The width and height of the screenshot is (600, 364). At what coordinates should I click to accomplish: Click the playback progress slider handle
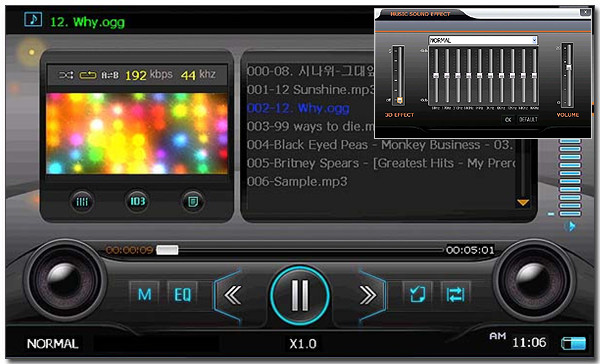(x=167, y=250)
